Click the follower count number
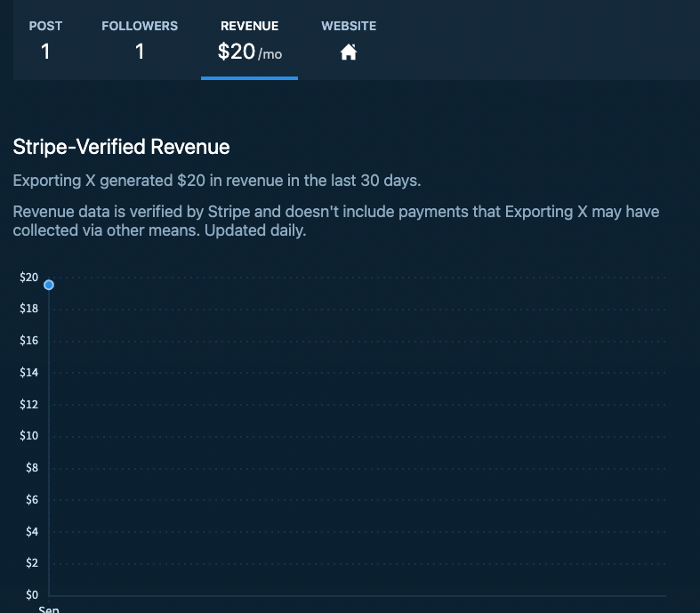Viewport: 700px width, 613px height. [140, 52]
